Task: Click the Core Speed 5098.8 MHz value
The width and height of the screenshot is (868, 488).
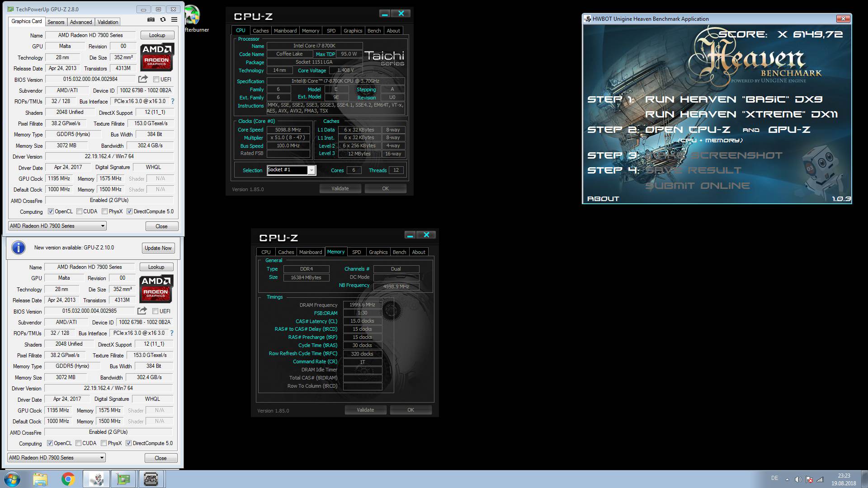Action: [x=288, y=130]
